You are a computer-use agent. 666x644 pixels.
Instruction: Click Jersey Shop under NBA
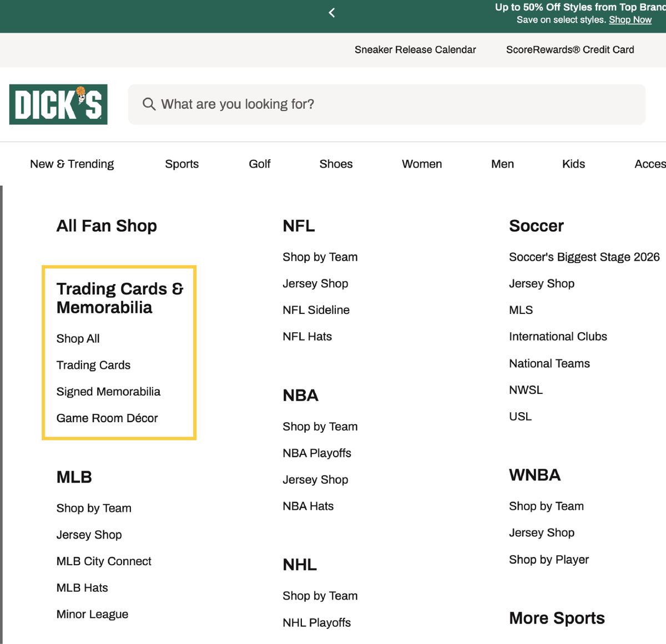[x=315, y=480]
